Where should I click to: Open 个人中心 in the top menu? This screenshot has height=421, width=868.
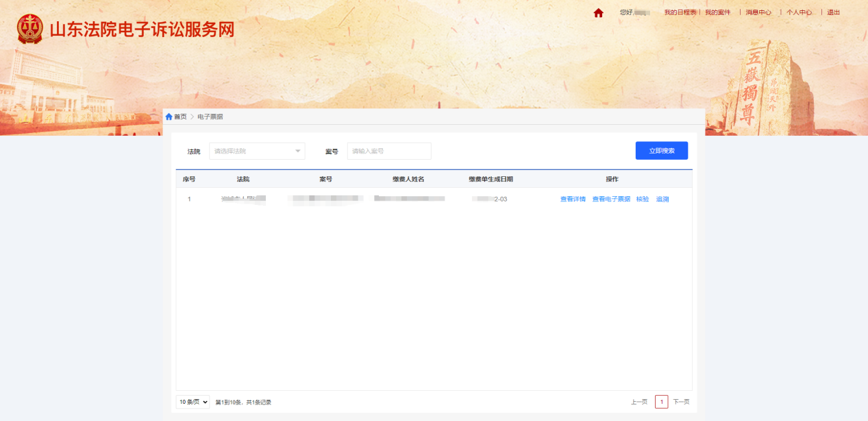[799, 12]
